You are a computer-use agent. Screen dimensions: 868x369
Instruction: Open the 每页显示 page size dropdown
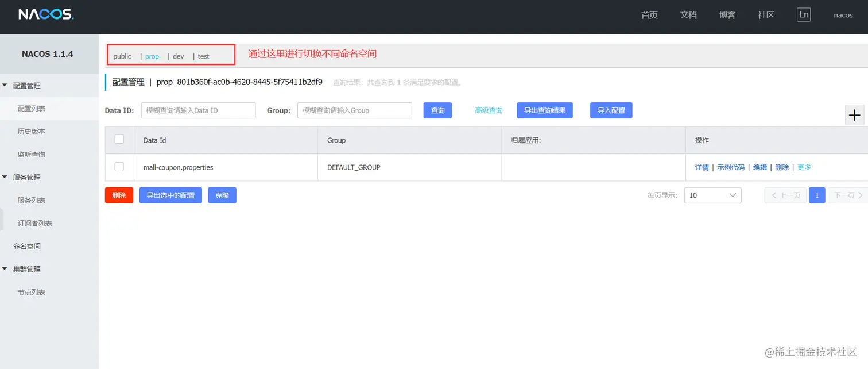[712, 195]
